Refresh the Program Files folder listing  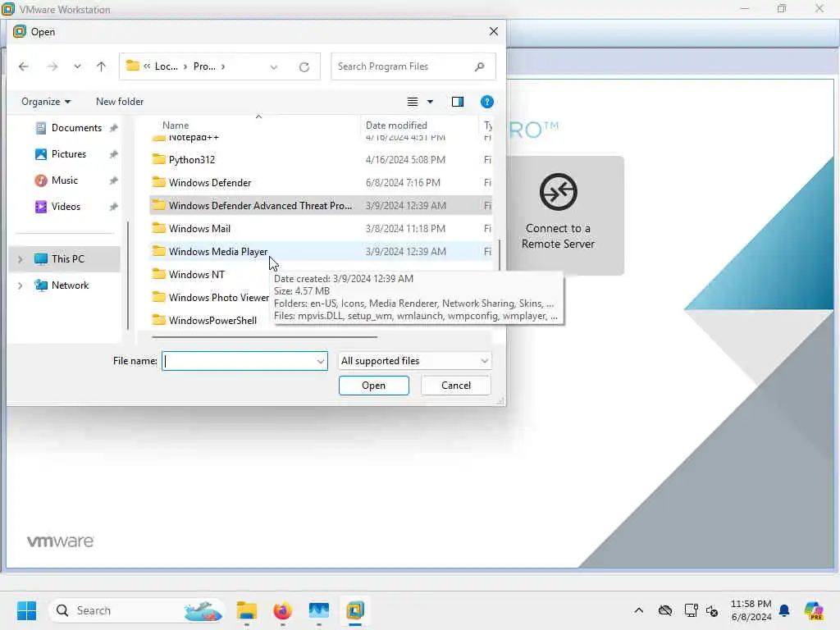click(x=304, y=67)
